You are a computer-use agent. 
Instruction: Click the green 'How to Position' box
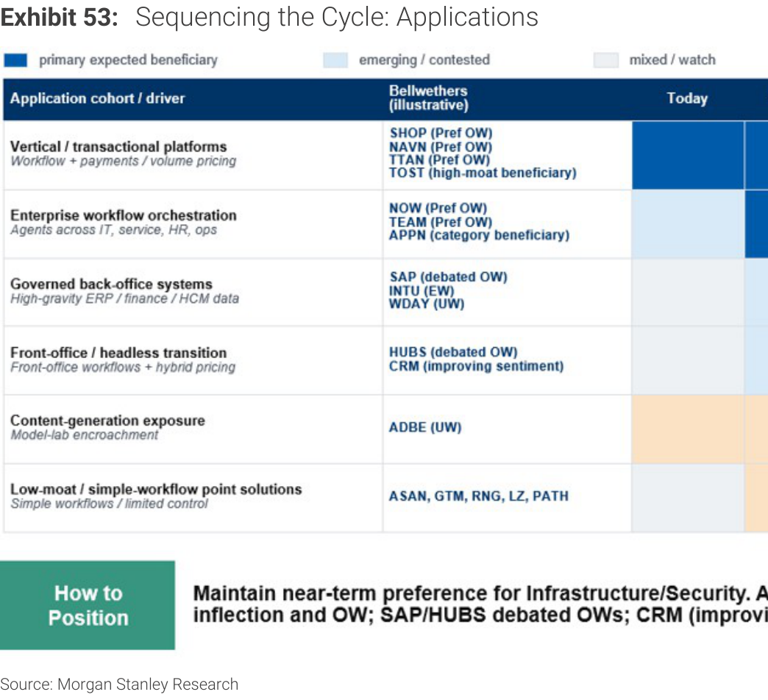(x=88, y=605)
